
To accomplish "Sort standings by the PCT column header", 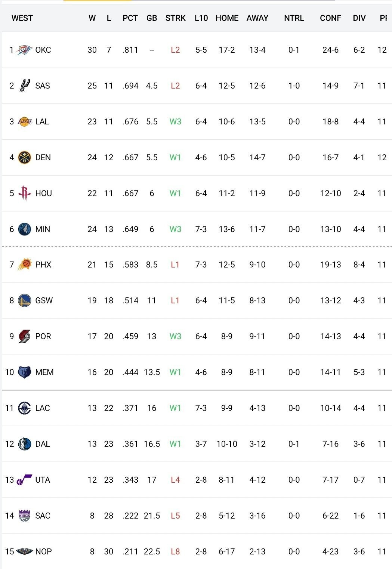I will [130, 18].
